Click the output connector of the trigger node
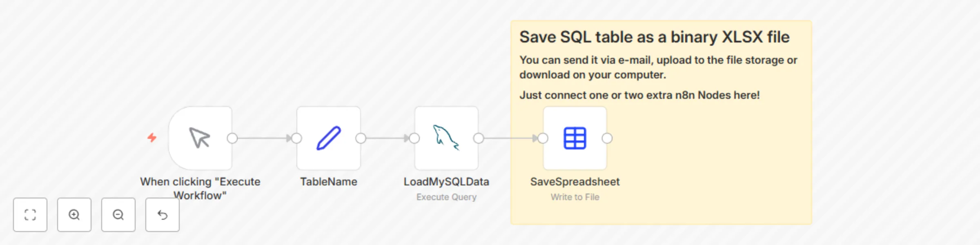The image size is (980, 245). coord(232,139)
